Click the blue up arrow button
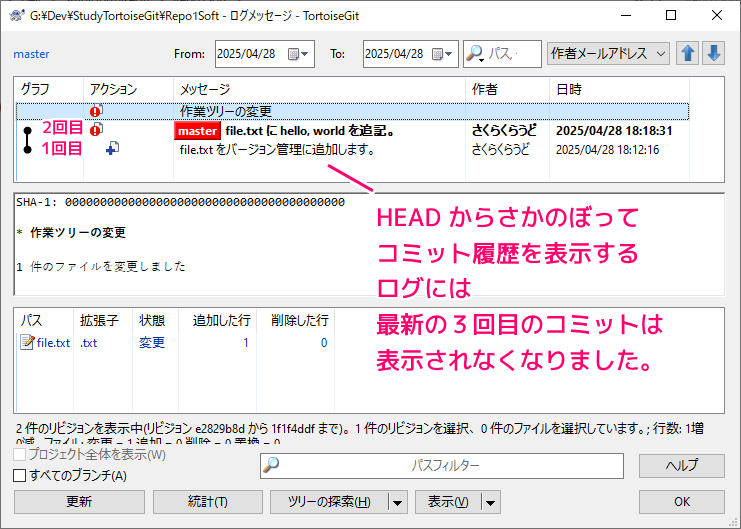This screenshot has width=741, height=529. (688, 53)
